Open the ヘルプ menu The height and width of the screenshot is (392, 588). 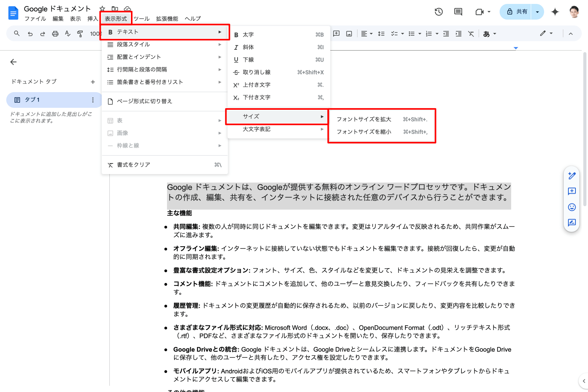point(193,18)
